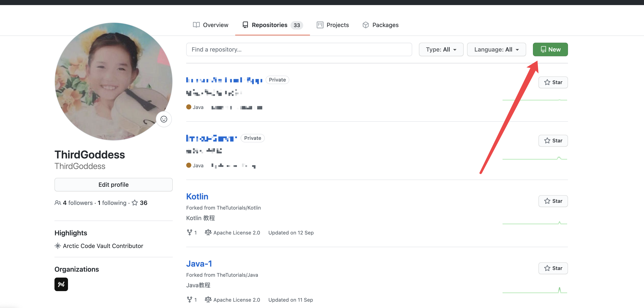This screenshot has height=308, width=644.
Task: Star the Java-1 repository
Action: (x=553, y=268)
